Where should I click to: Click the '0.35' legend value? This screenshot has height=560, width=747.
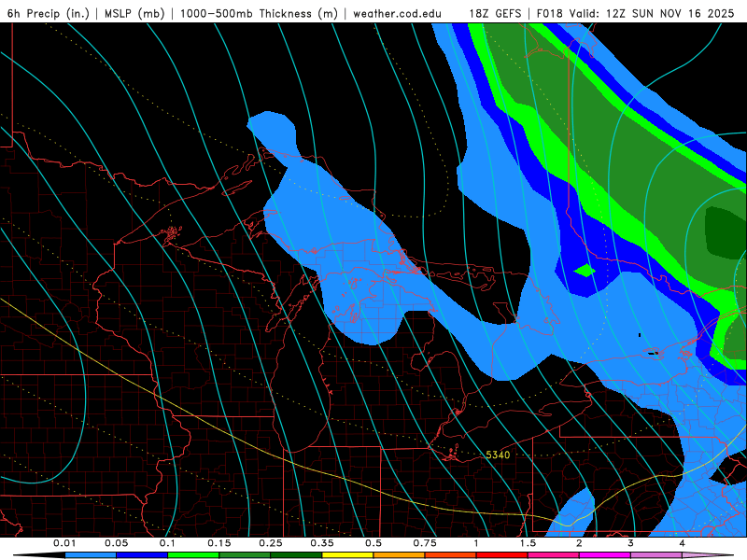[x=322, y=543]
